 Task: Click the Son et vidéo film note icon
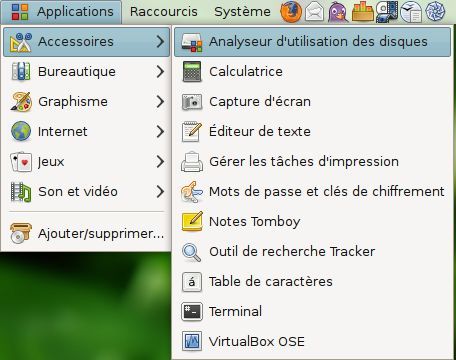[x=21, y=192]
